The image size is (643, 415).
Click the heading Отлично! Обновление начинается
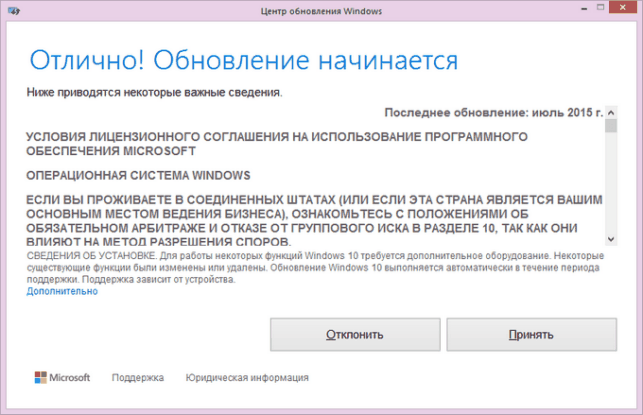click(x=244, y=60)
